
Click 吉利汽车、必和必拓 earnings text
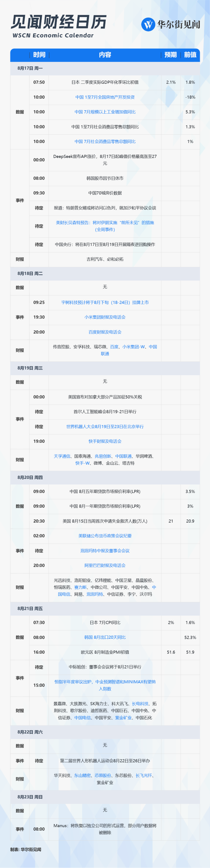click(105, 259)
